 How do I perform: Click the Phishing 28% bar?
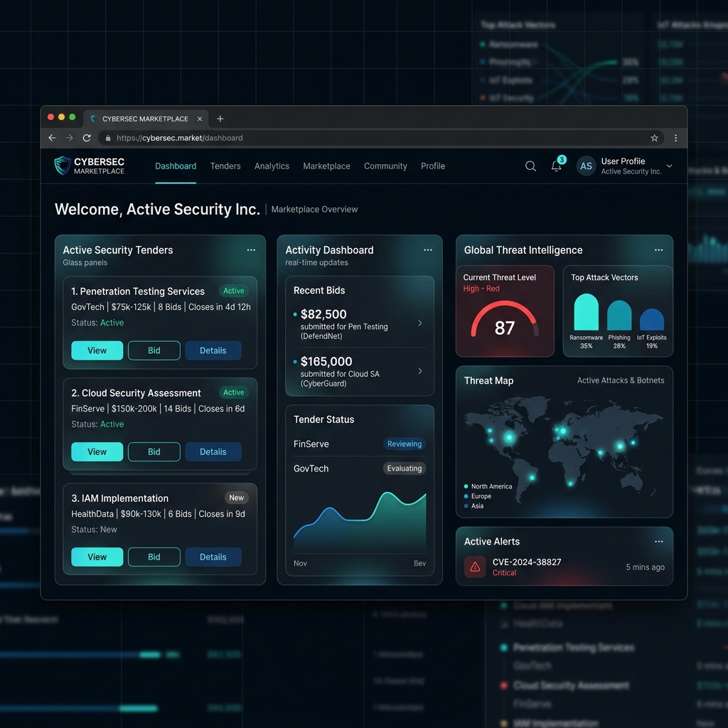(x=619, y=315)
